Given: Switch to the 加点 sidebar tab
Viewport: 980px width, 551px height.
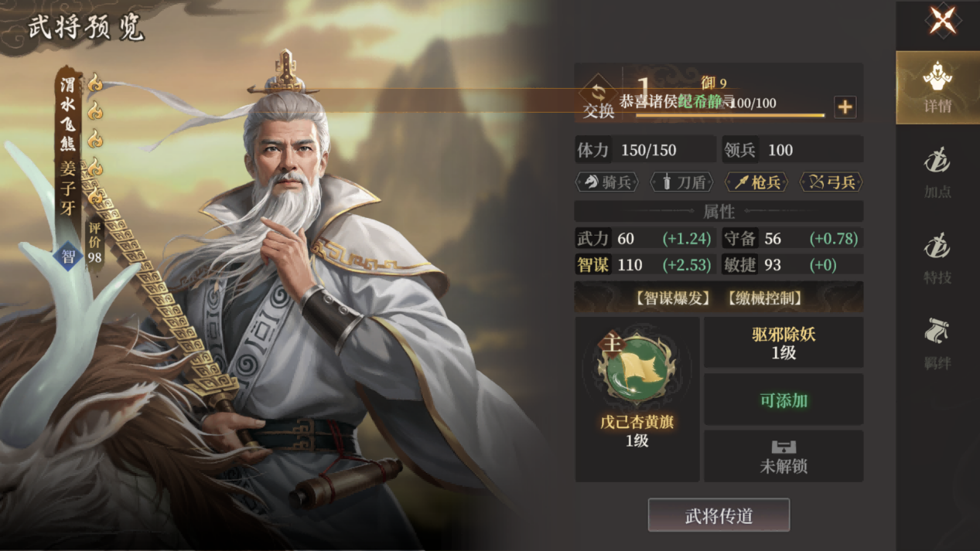Looking at the screenshot, I should click(x=937, y=173).
